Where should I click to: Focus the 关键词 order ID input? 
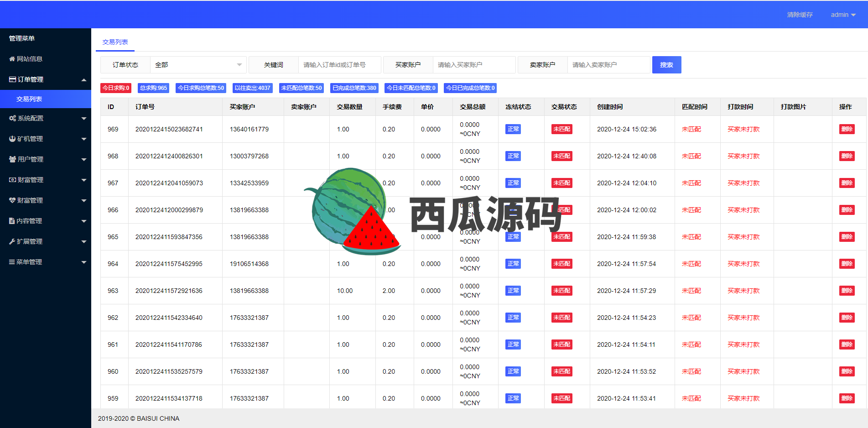pyautogui.click(x=340, y=65)
